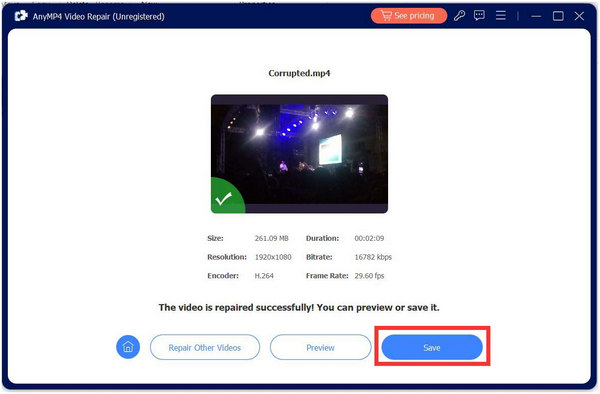Click the See pricing button
Image resolution: width=600 pixels, height=394 pixels.
coord(409,16)
